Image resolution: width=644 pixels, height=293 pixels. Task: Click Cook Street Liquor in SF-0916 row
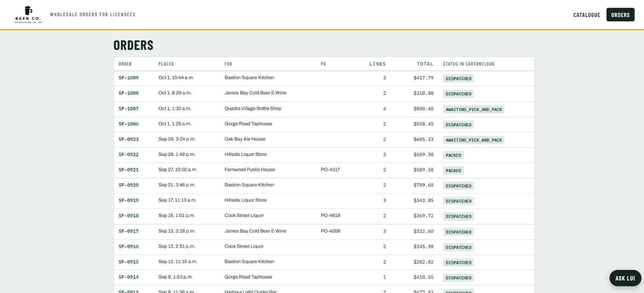(244, 246)
